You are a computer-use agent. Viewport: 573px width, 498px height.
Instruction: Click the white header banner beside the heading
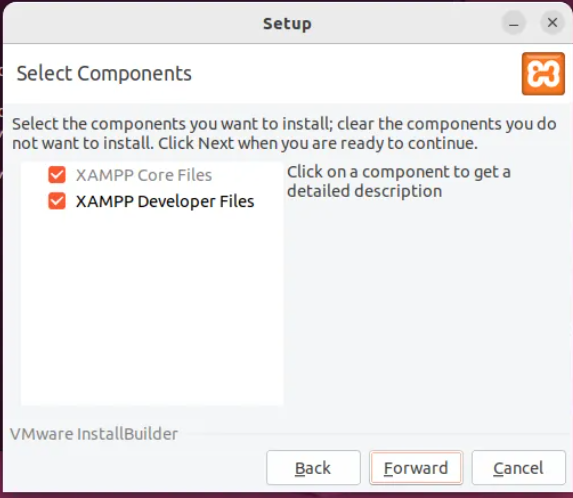click(x=356, y=74)
